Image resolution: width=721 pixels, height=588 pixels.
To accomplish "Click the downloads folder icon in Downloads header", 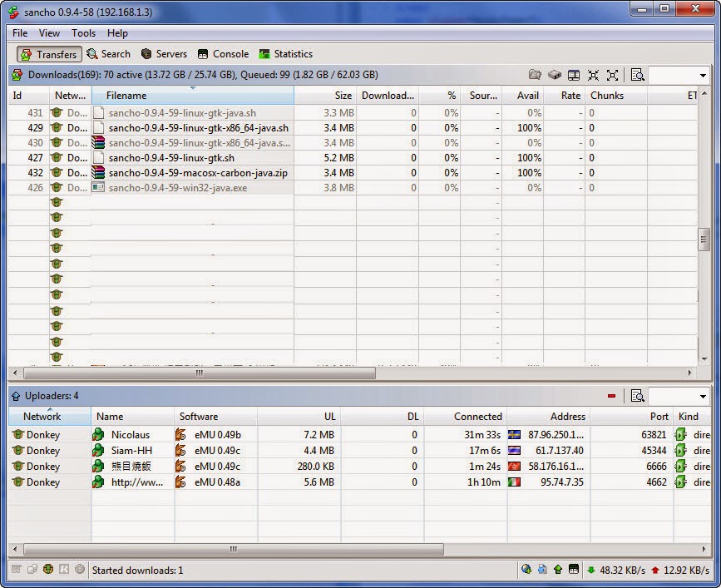I will click(535, 75).
